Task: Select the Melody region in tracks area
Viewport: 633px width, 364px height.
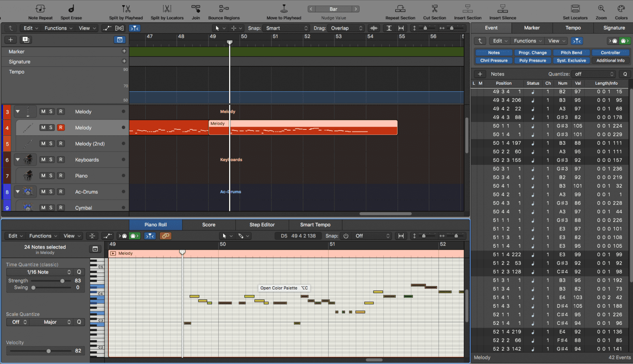Action: point(303,127)
